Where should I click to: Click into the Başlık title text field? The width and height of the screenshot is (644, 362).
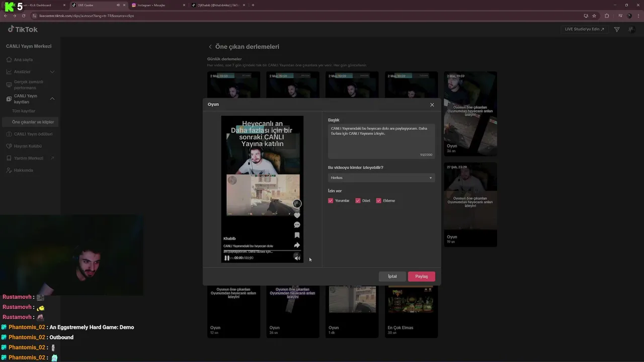tap(381, 141)
